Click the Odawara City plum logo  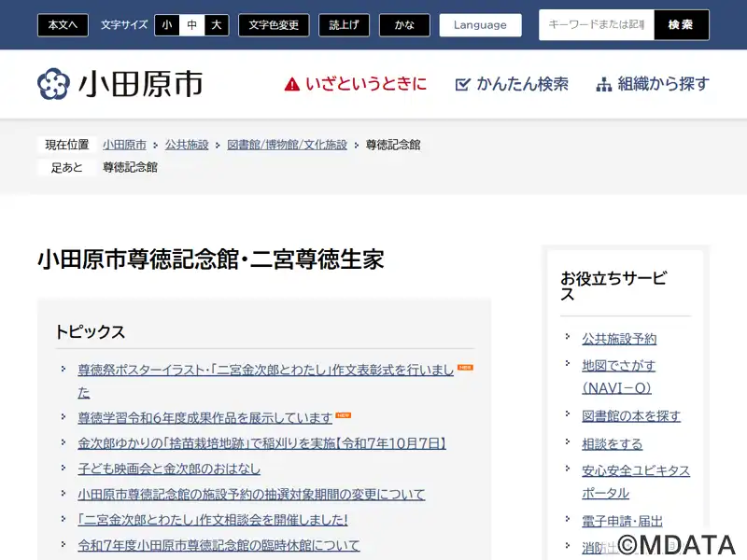pyautogui.click(x=53, y=84)
